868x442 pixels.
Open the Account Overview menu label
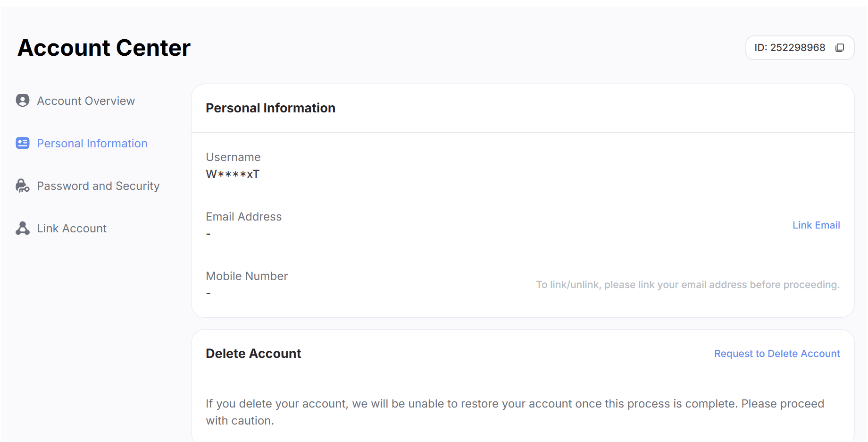(86, 101)
